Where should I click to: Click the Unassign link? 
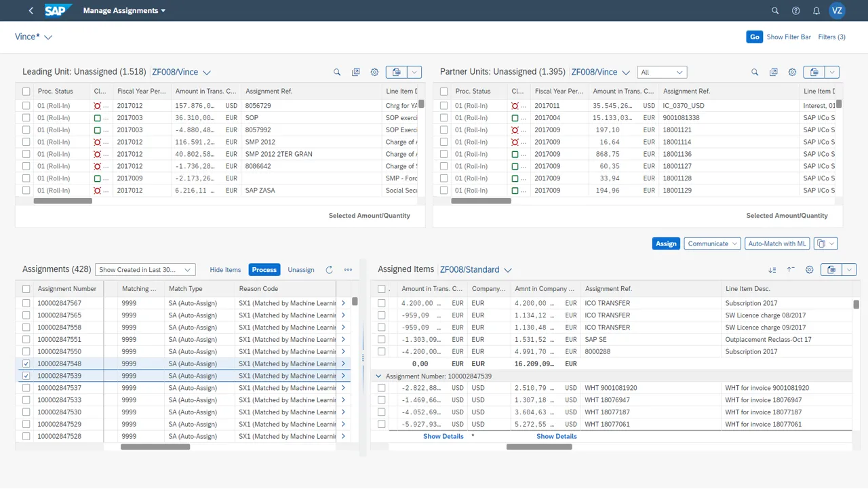point(300,270)
